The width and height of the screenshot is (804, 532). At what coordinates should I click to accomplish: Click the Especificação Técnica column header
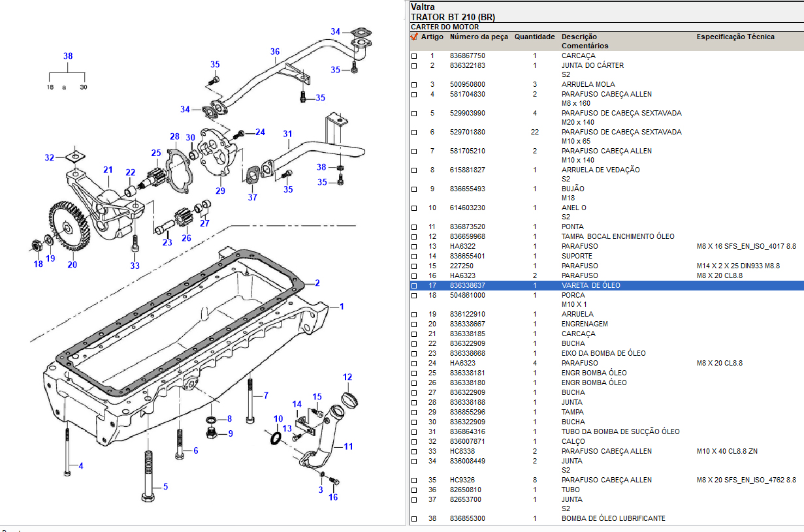click(x=735, y=37)
